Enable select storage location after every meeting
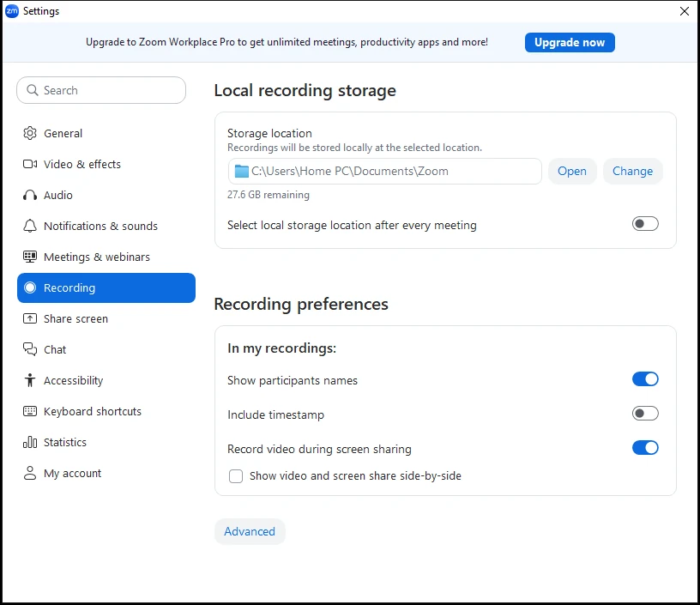700x605 pixels. (645, 224)
